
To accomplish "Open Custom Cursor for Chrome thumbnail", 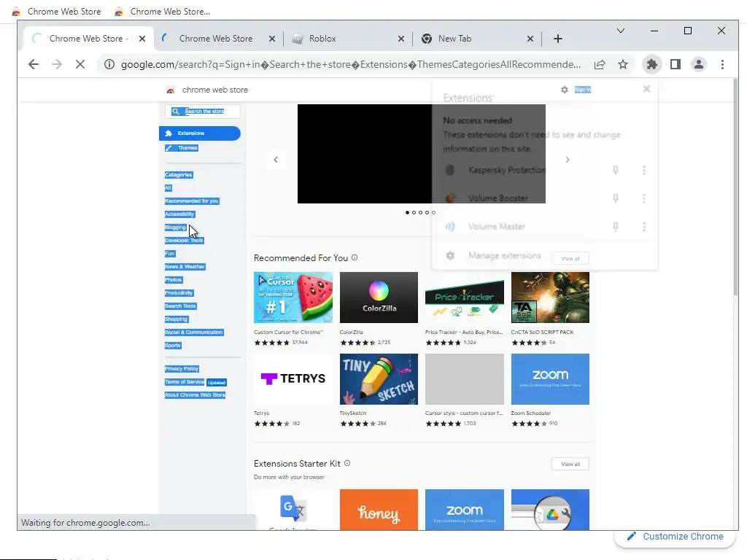I will (x=293, y=297).
